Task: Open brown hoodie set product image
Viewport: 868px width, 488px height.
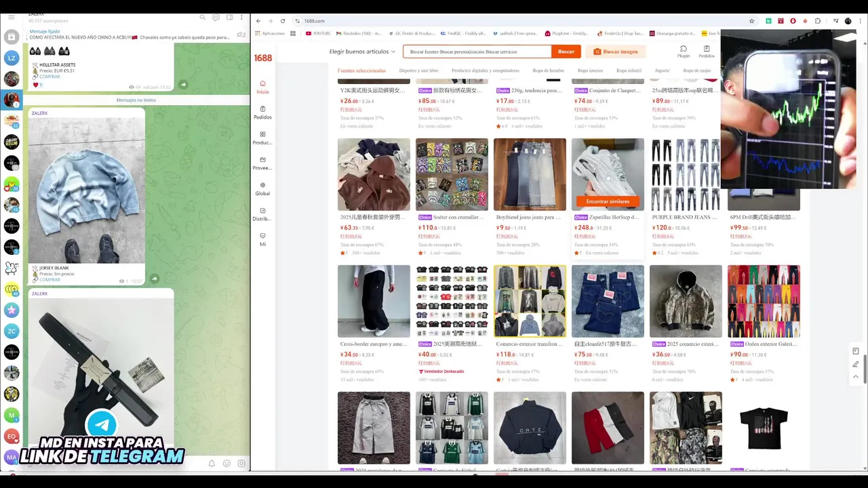Action: (374, 174)
